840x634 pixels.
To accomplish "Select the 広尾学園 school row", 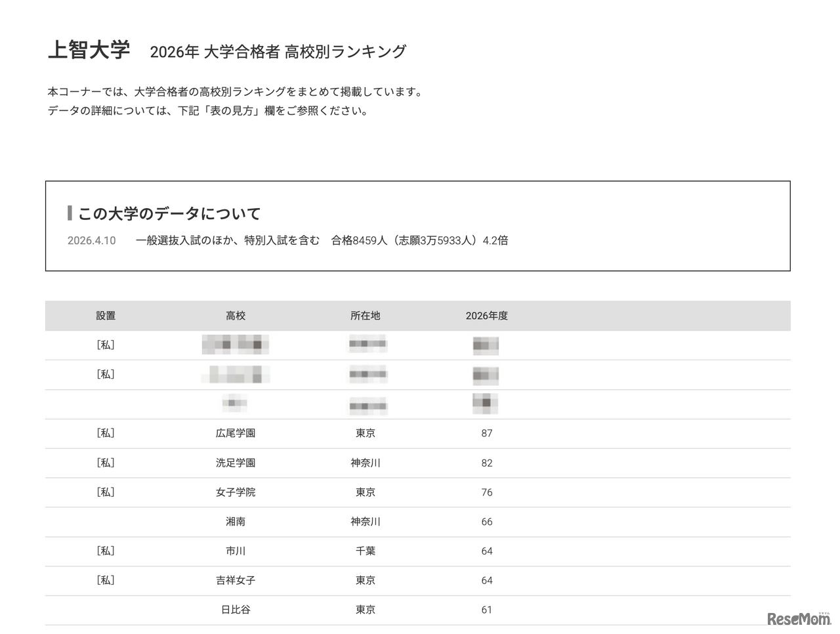I will (236, 433).
